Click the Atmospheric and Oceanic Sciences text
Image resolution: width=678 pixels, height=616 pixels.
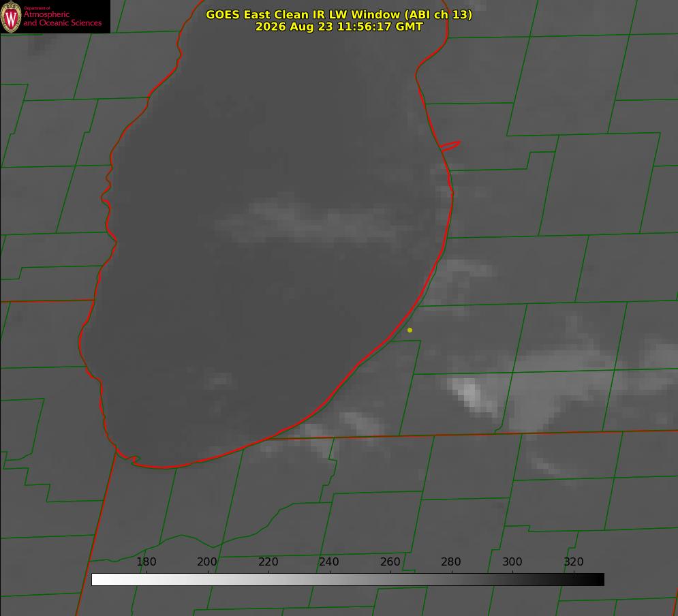click(x=62, y=18)
